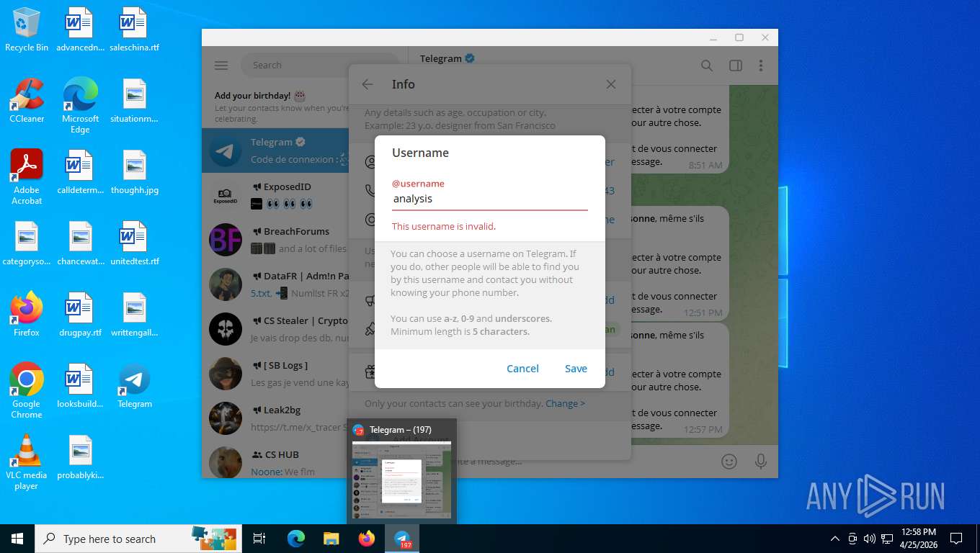The width and height of the screenshot is (980, 553).
Task: Select the Microsoft Edge desktop shortcut
Action: 81,106
